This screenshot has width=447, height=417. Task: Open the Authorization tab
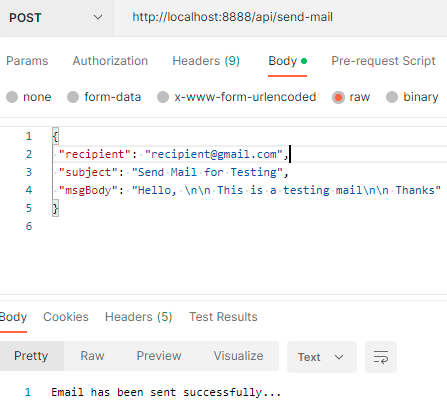(x=110, y=61)
